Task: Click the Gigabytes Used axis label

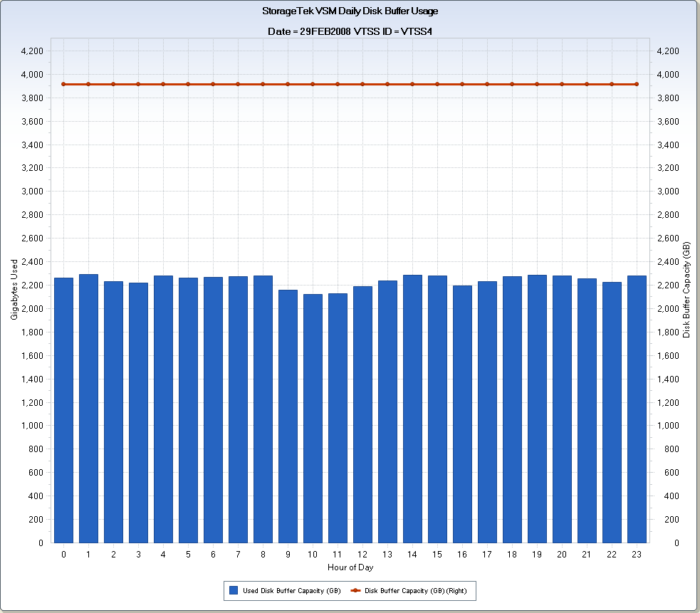Action: (14, 289)
